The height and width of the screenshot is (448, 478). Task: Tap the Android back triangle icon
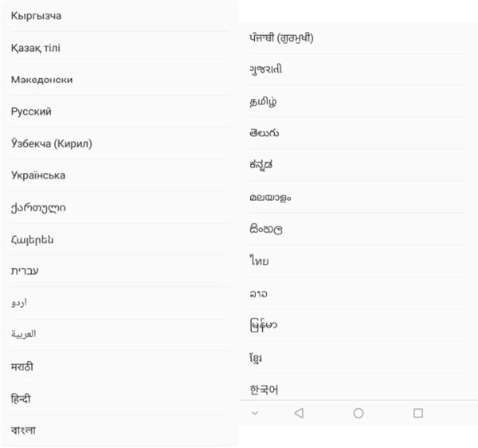point(299,413)
